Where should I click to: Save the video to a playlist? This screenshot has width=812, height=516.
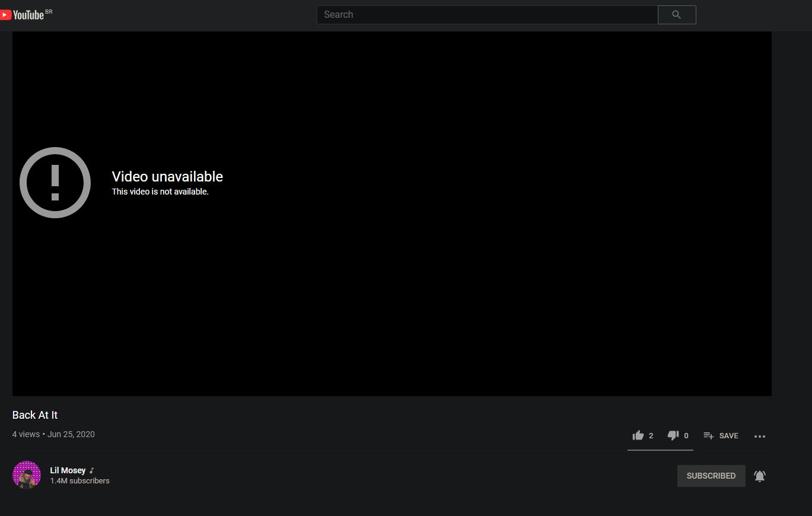point(721,435)
